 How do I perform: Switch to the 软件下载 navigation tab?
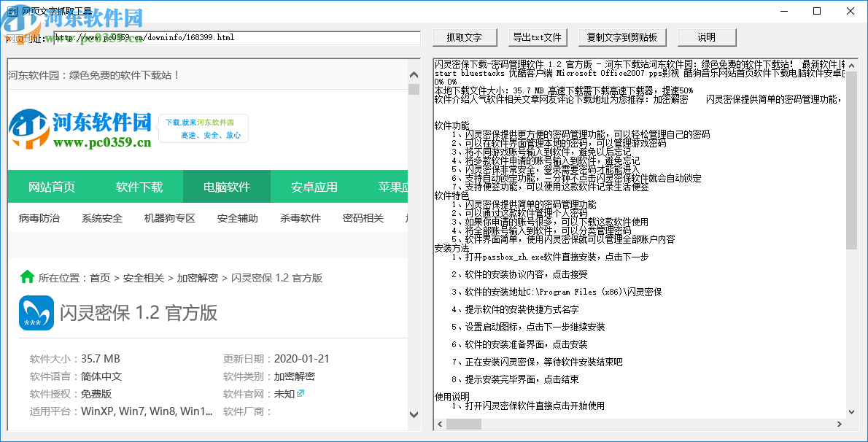pyautogui.click(x=139, y=187)
